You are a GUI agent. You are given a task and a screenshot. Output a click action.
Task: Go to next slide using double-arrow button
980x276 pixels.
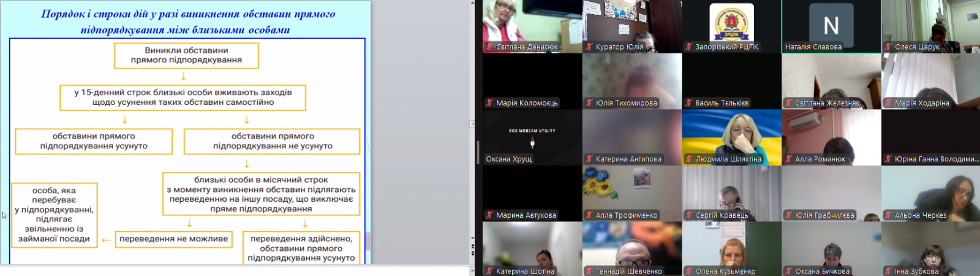click(472, 253)
